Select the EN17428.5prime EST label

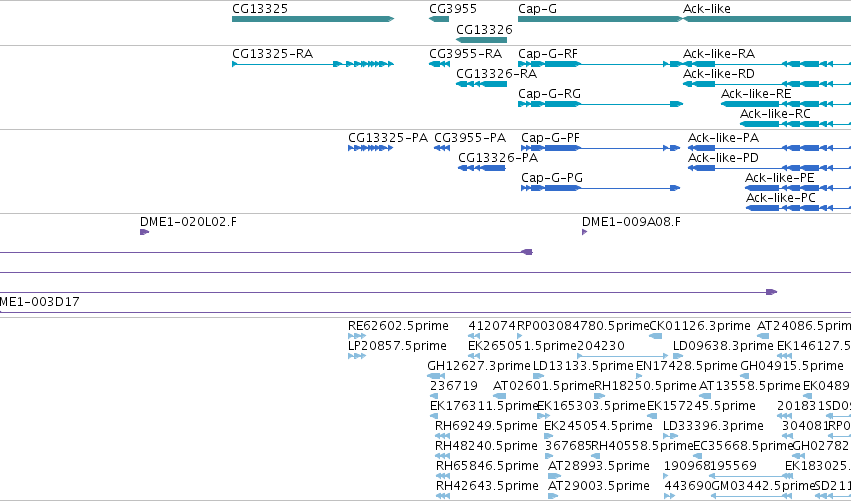(687, 366)
